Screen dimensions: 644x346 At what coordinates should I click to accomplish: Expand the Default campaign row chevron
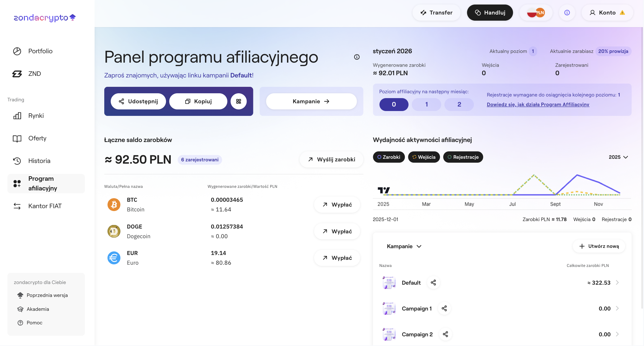(617, 283)
